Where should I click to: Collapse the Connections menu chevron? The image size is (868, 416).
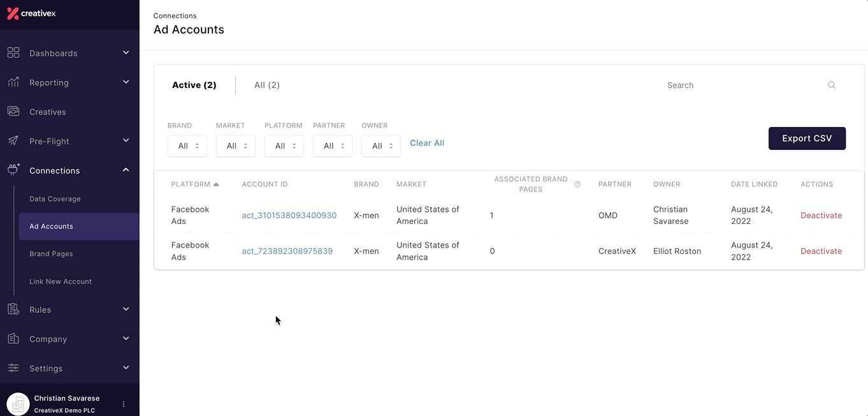[x=126, y=170]
